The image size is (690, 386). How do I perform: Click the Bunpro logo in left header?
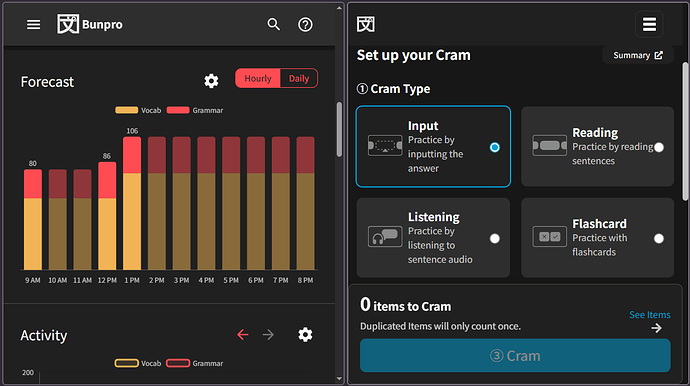90,24
